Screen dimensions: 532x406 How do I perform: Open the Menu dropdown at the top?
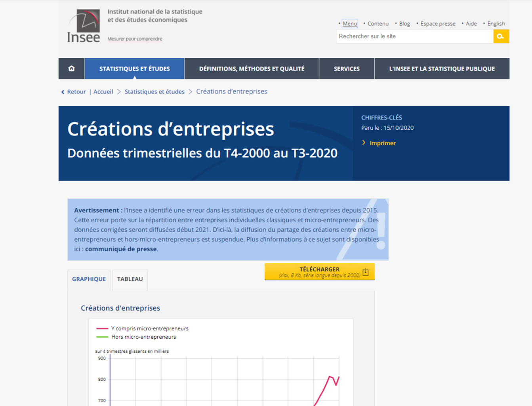point(350,23)
